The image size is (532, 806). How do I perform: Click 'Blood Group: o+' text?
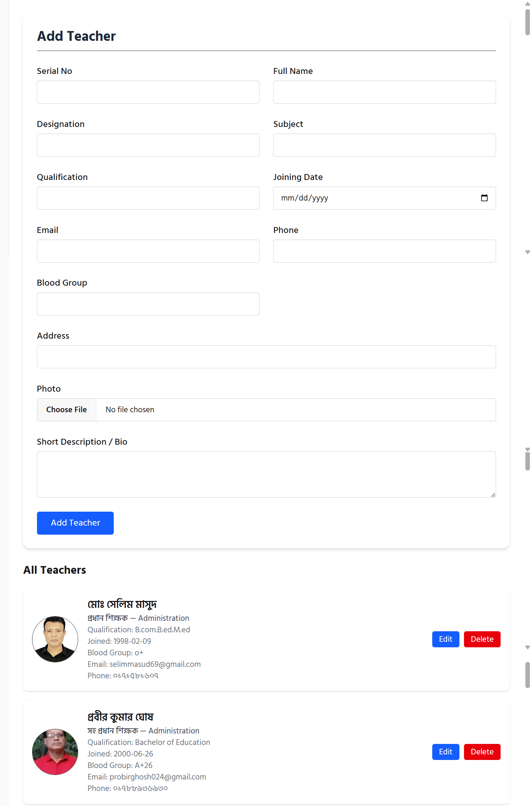[x=115, y=653]
